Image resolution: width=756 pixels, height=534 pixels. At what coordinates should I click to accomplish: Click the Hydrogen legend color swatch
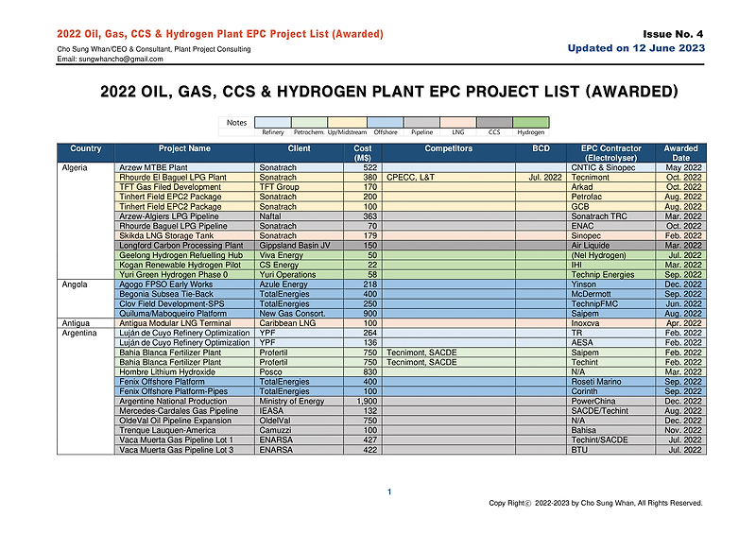click(x=531, y=123)
